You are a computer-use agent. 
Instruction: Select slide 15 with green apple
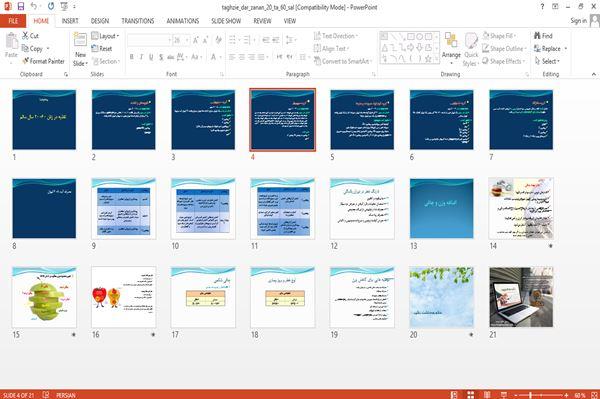[x=44, y=297]
